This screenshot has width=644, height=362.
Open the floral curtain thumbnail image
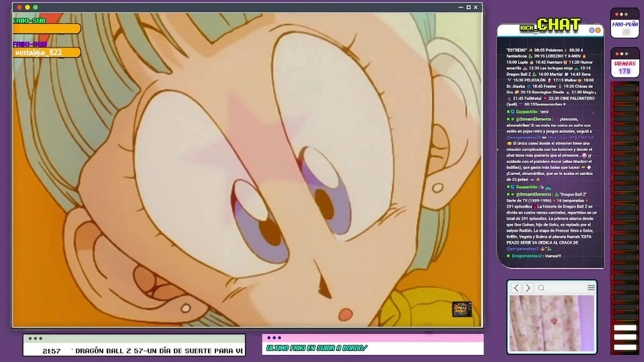coord(552,323)
